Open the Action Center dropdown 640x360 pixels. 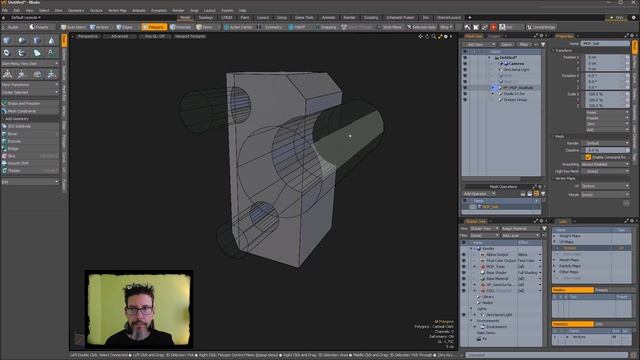coord(238,27)
